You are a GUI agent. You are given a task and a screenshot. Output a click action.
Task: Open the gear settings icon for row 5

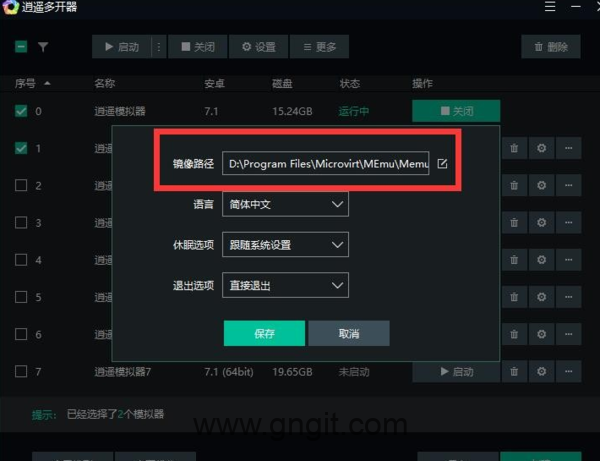tap(541, 297)
